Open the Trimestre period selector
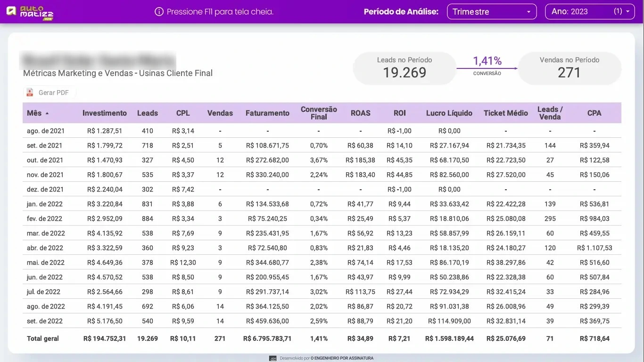The width and height of the screenshot is (644, 362). pos(492,11)
